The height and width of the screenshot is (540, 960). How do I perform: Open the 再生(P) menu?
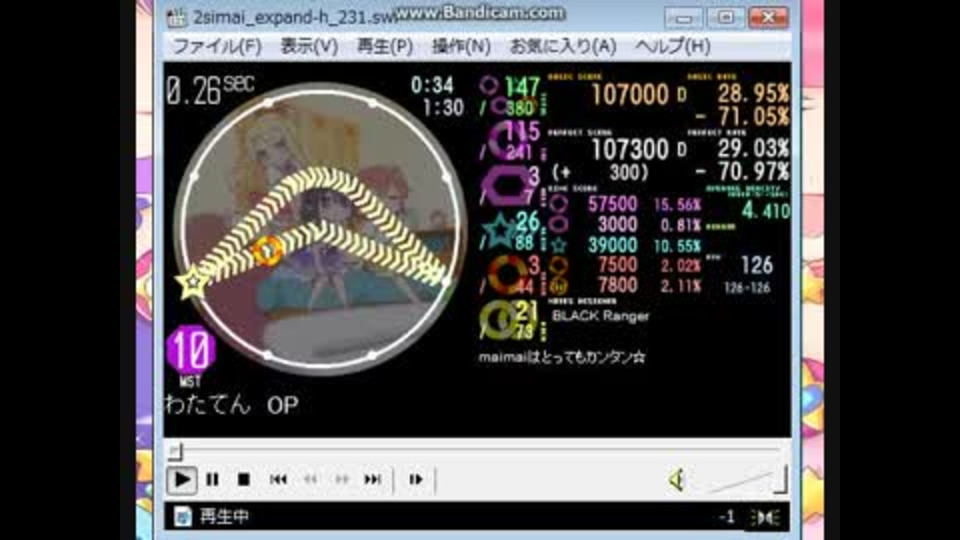tap(384, 47)
